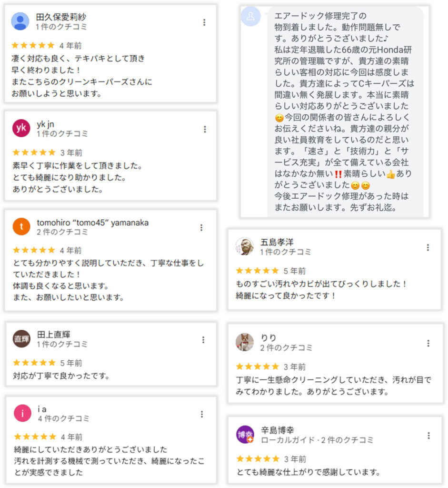Open the more menu on 辛島博幸's review
448x488 pixels.
[x=429, y=436]
